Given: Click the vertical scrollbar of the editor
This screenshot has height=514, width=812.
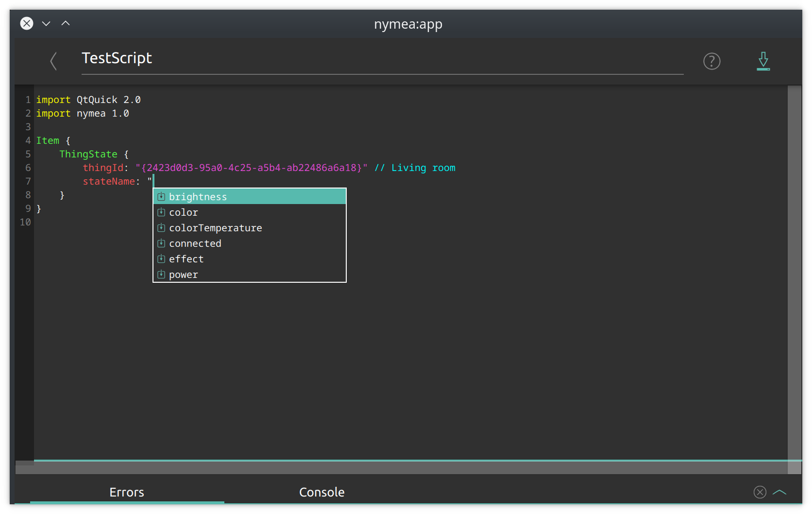Looking at the screenshot, I should tap(795, 272).
